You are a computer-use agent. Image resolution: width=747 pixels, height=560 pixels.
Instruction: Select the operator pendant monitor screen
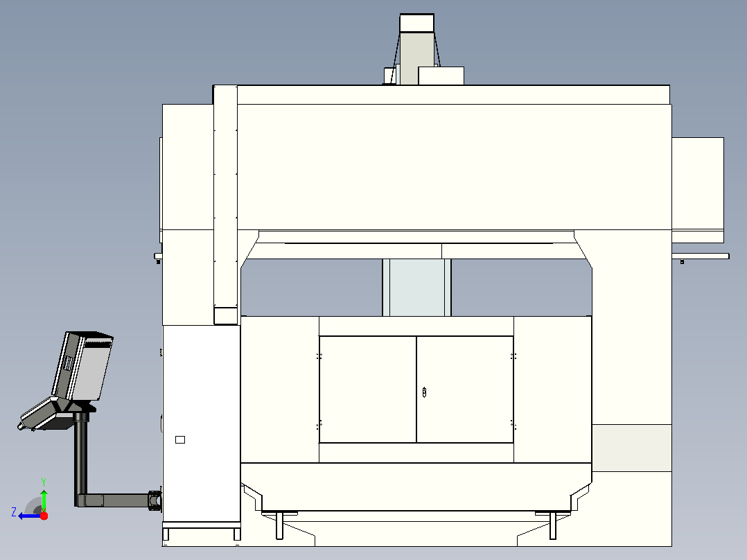83,365
